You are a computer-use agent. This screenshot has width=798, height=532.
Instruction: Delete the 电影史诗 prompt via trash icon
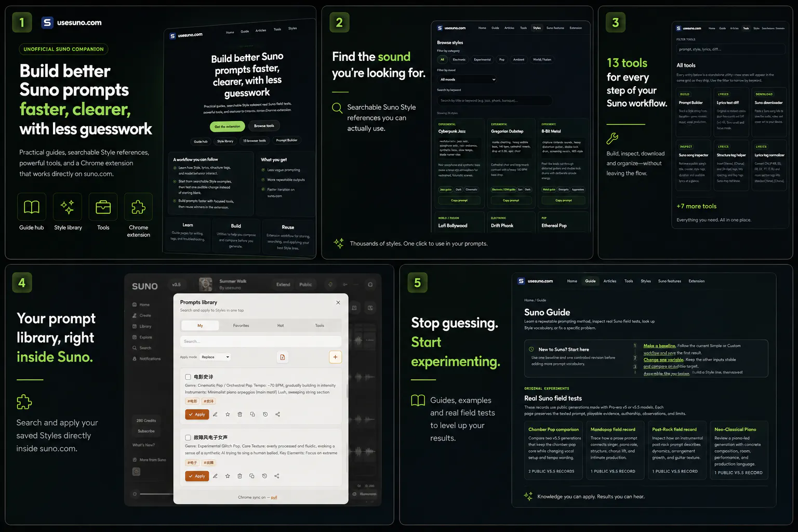coord(240,415)
